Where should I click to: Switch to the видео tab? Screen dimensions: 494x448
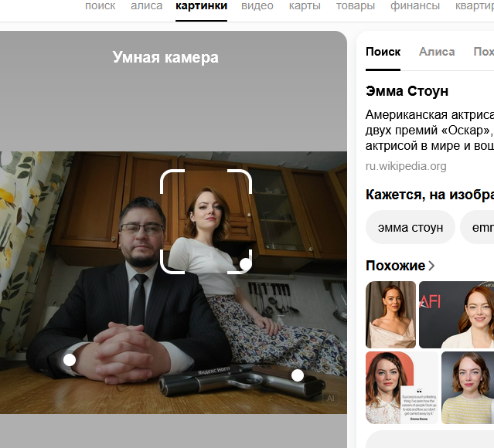pyautogui.click(x=257, y=6)
